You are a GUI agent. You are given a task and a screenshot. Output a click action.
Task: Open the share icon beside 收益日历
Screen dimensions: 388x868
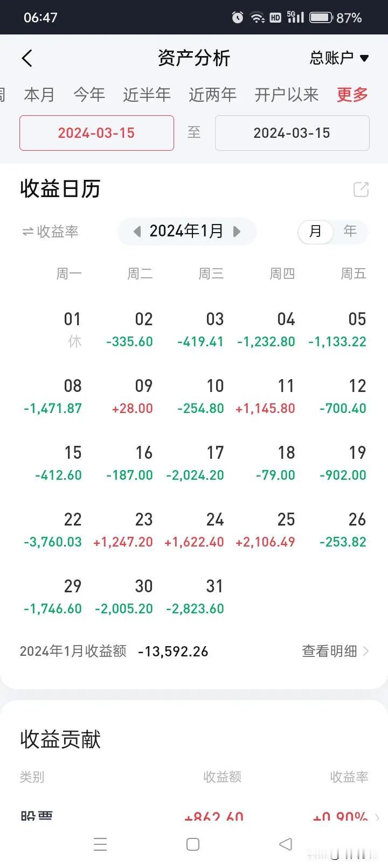pos(361,190)
